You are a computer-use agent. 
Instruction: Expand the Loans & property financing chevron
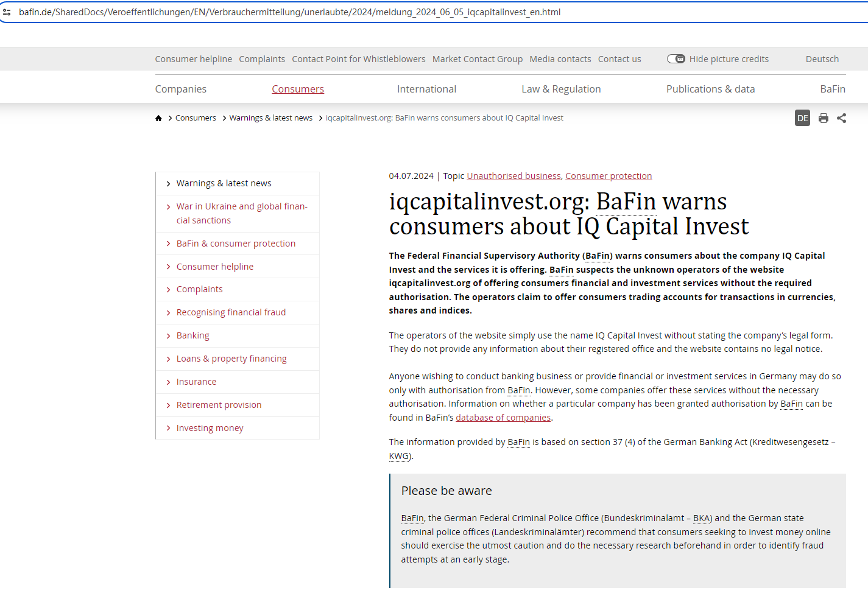[169, 359]
